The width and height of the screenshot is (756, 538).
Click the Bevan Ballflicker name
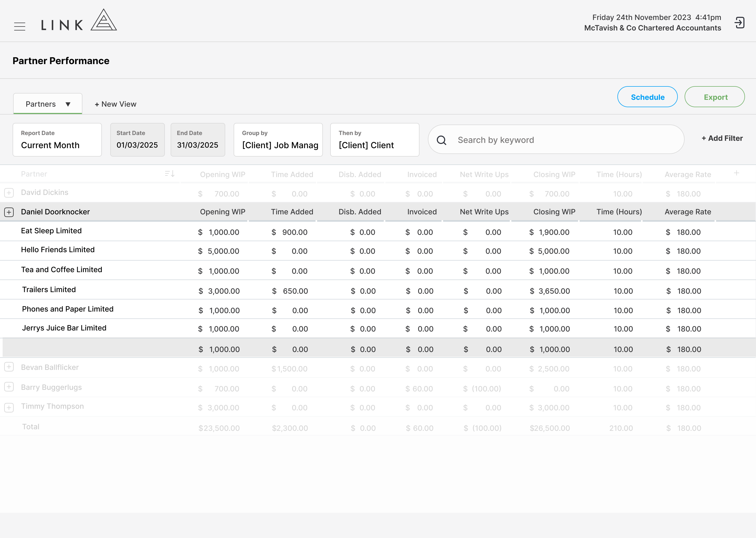(50, 367)
